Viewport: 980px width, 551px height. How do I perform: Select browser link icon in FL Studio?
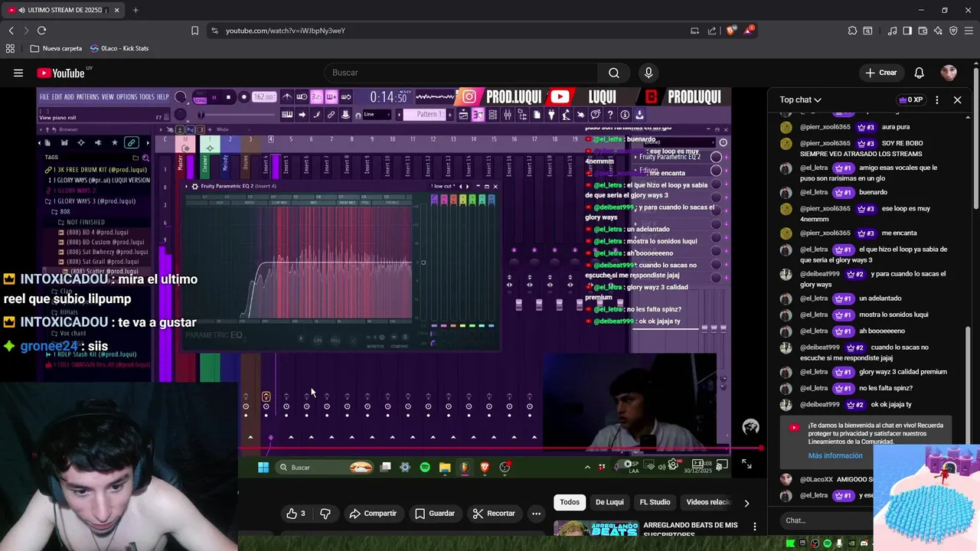(x=132, y=142)
